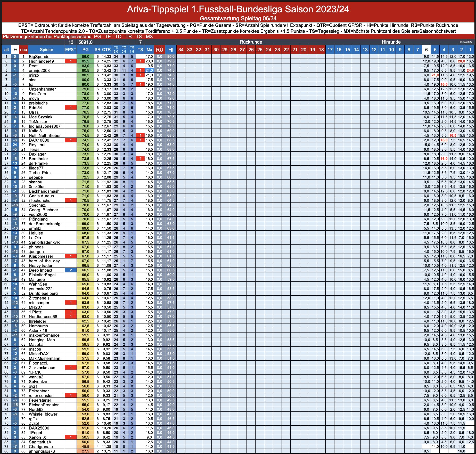
Task: Click PG value '27,5' of ahnungslos73
Action: click(x=85, y=451)
